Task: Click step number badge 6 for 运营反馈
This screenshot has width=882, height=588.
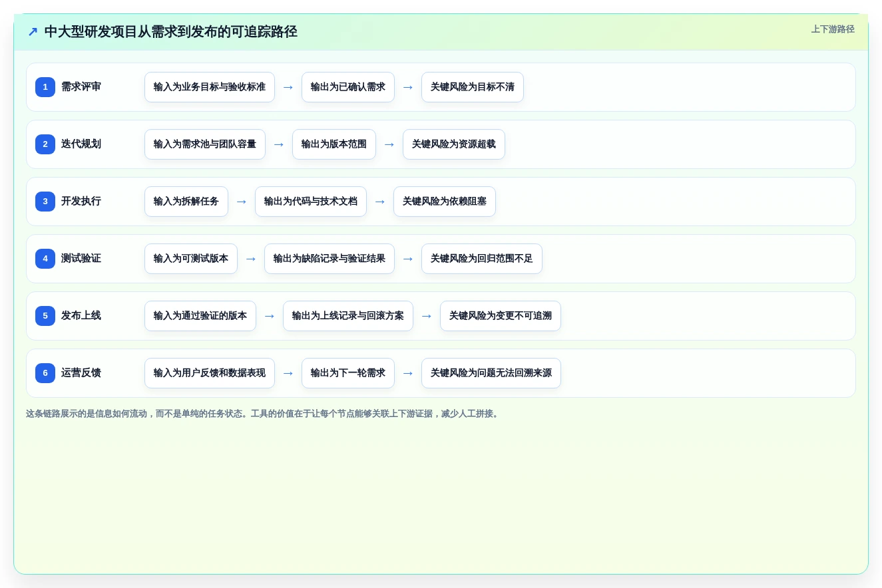Action: pos(45,373)
